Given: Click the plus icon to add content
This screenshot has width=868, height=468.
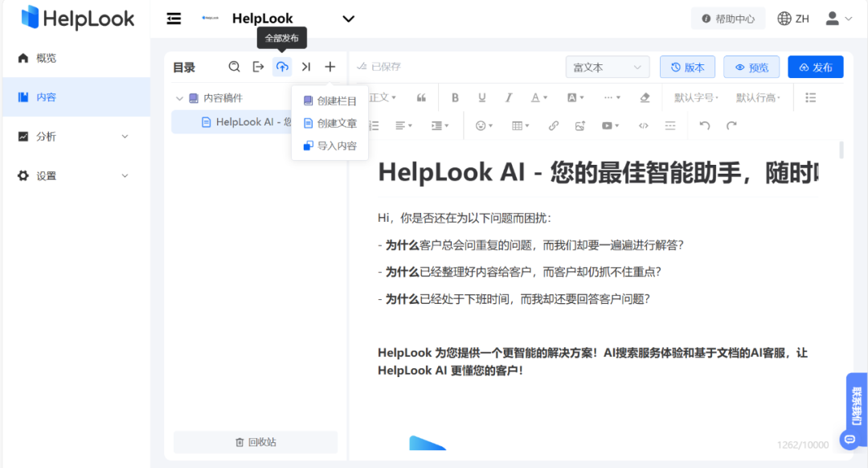Looking at the screenshot, I should 330,67.
